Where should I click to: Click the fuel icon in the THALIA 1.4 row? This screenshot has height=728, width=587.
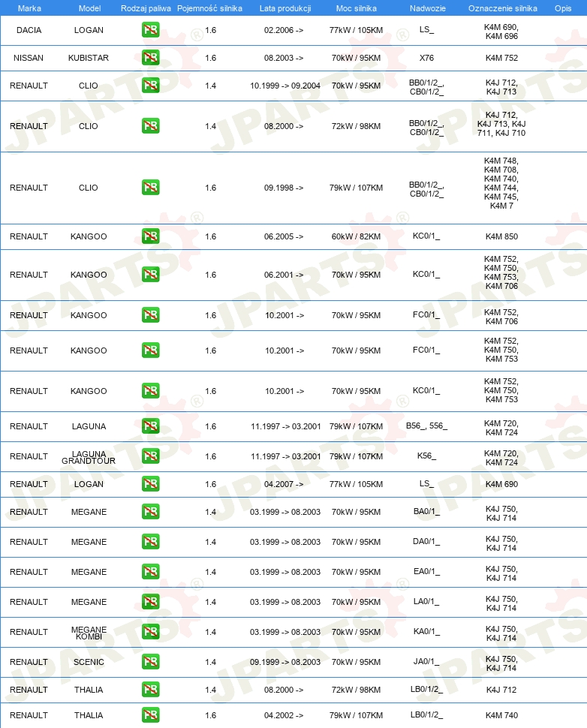150,690
